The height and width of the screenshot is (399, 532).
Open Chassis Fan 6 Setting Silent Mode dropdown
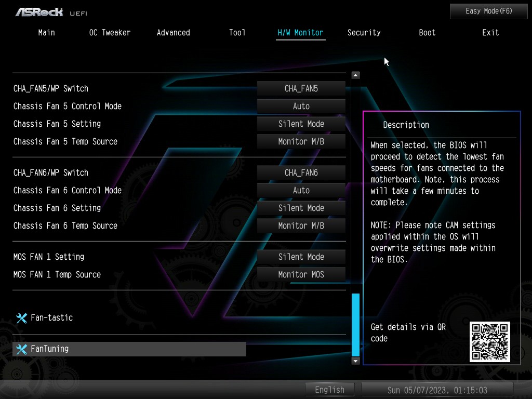[301, 208]
